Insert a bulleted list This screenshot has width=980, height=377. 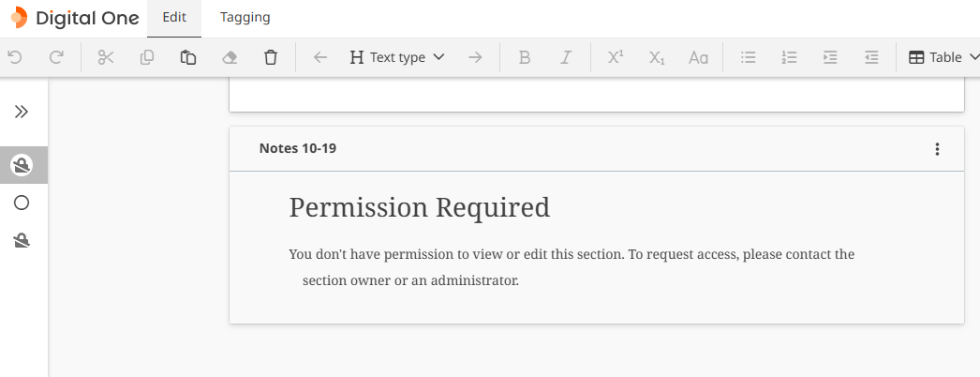coord(749,57)
